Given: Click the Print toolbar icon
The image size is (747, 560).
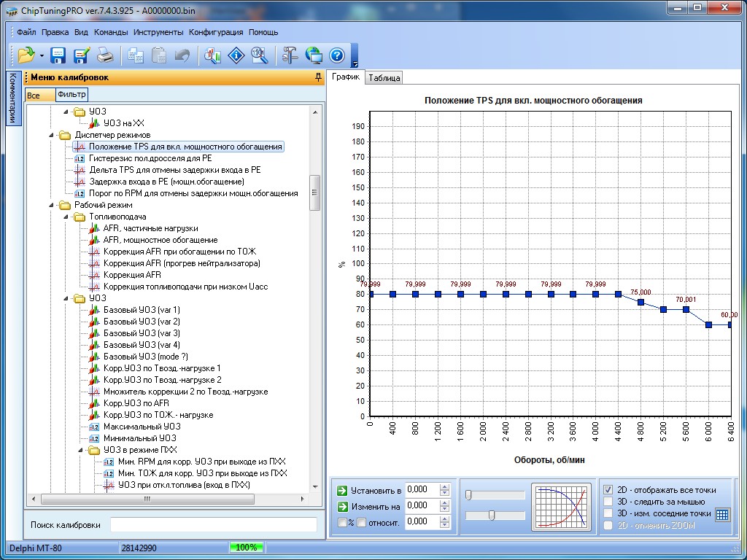Looking at the screenshot, I should (105, 55).
